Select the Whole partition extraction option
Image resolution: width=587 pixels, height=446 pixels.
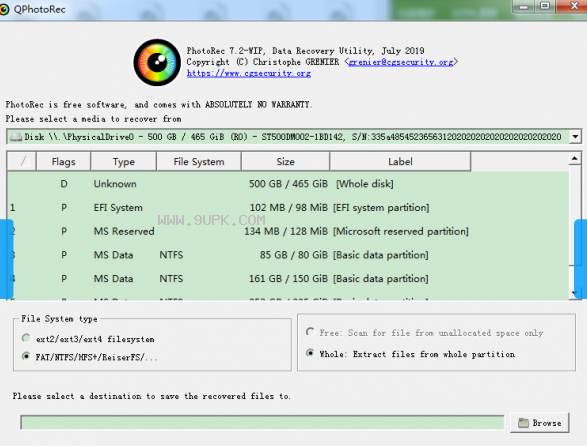tap(310, 353)
